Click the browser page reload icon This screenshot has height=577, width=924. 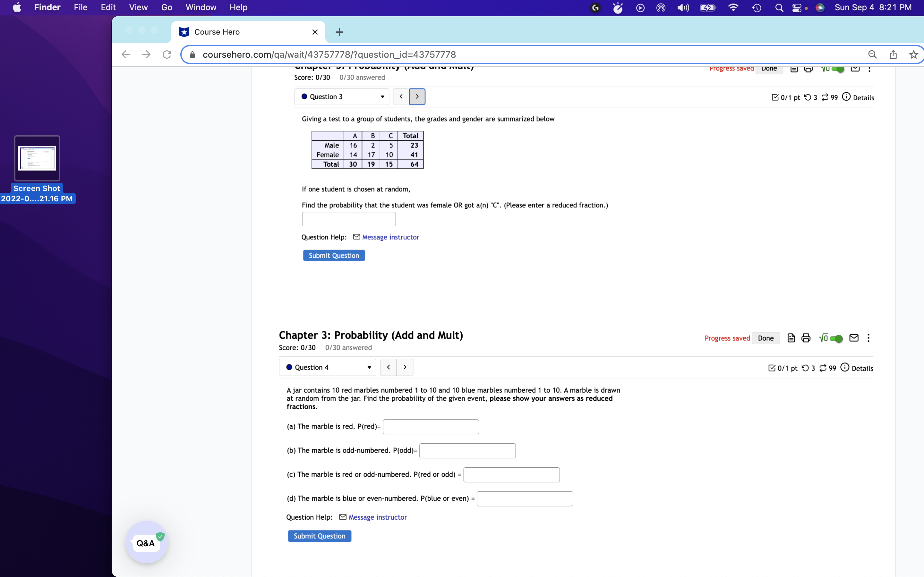[x=167, y=54]
